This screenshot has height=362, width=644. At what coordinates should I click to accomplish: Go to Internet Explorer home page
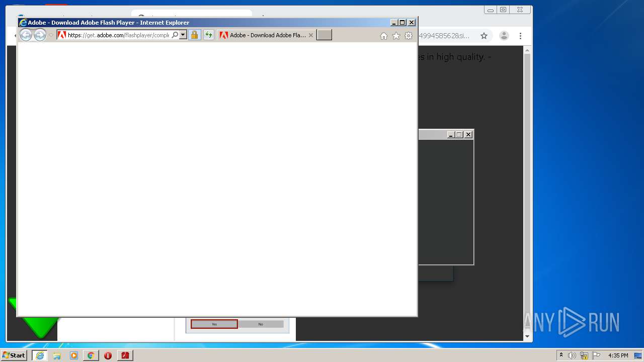[x=384, y=36]
